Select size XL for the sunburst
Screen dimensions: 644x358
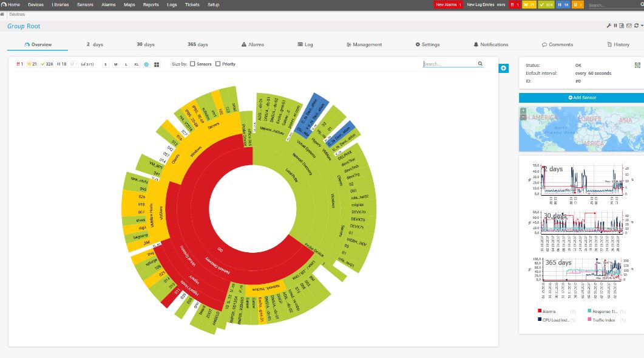pos(137,64)
